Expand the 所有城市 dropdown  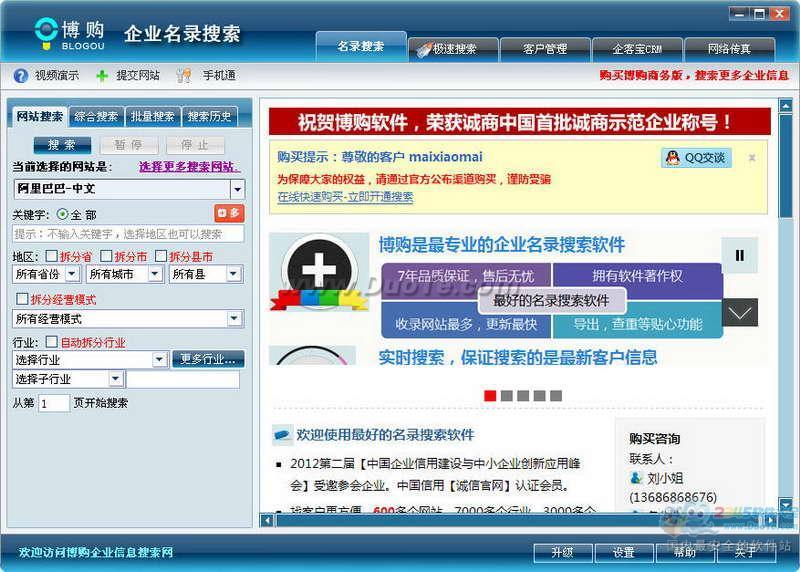tap(155, 274)
